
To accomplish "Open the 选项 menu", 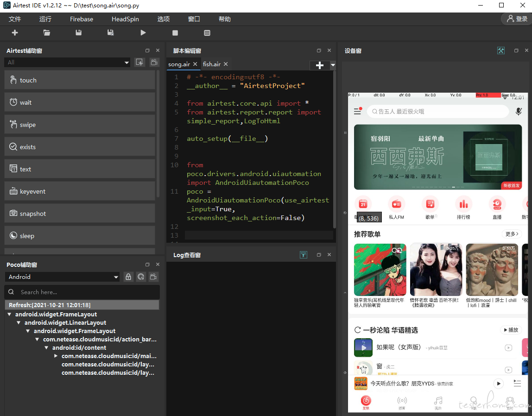I will [x=164, y=19].
